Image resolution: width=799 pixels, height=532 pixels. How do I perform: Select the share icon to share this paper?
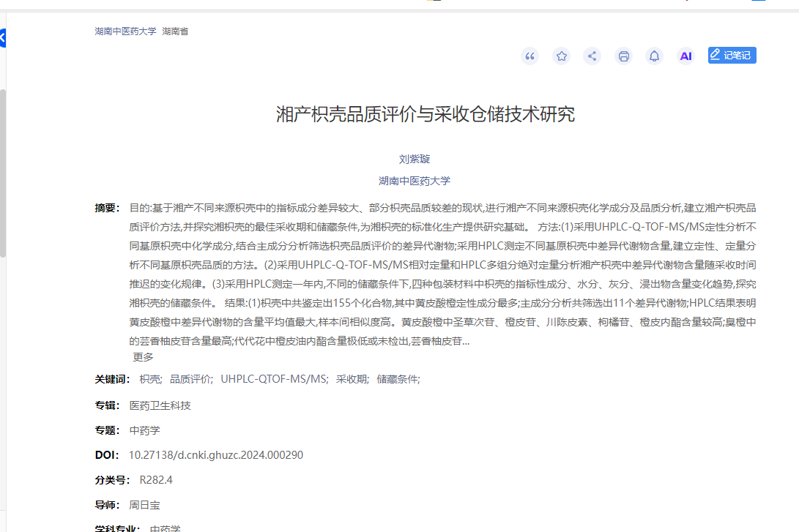(x=592, y=56)
